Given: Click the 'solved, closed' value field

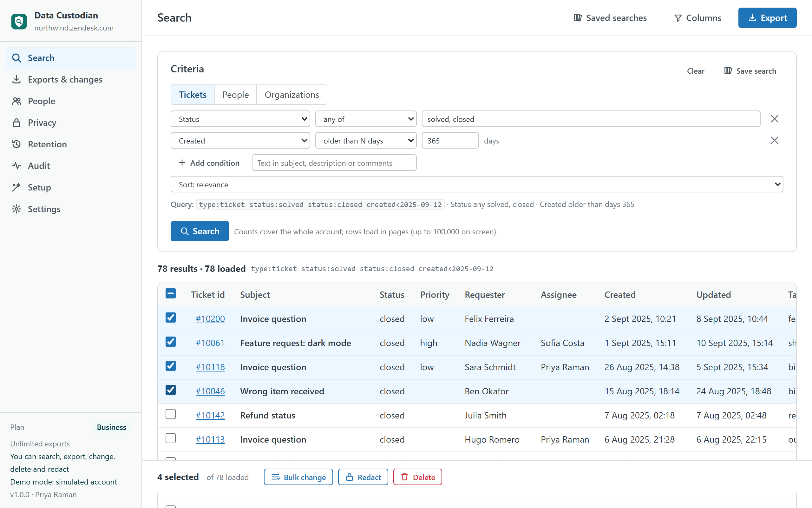Looking at the screenshot, I should [591, 119].
